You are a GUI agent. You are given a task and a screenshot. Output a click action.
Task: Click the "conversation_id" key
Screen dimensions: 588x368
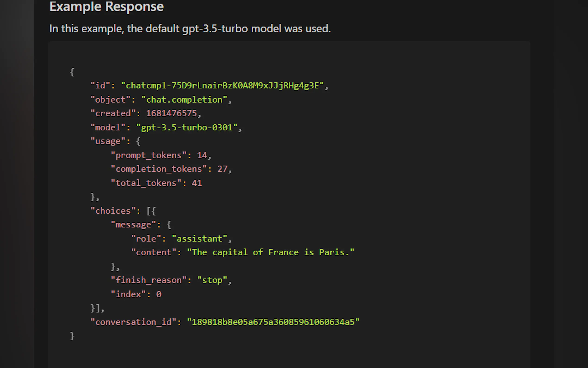tap(133, 322)
